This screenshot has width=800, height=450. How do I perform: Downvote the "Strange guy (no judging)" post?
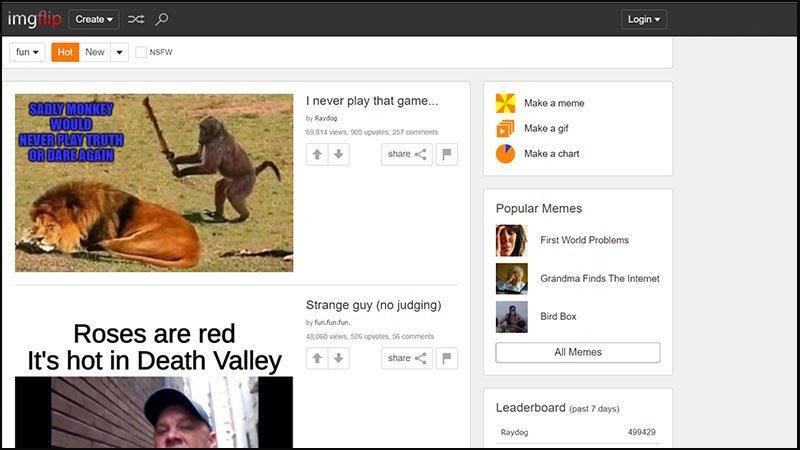coord(339,358)
